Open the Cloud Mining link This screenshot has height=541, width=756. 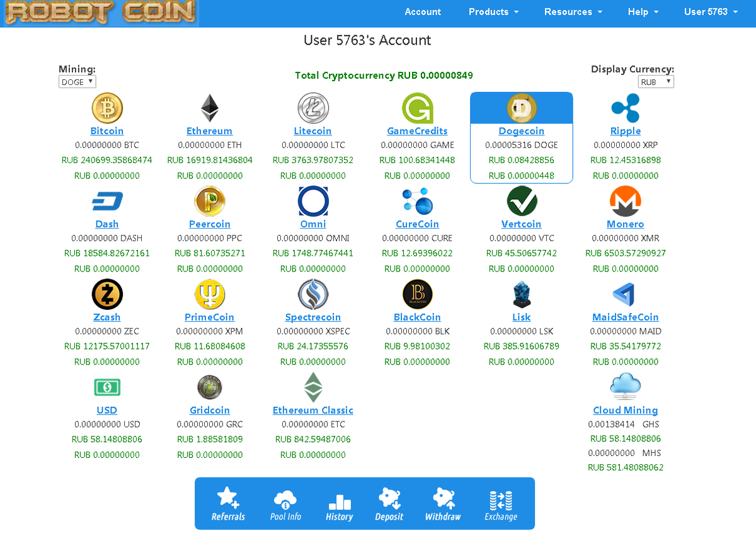point(626,410)
